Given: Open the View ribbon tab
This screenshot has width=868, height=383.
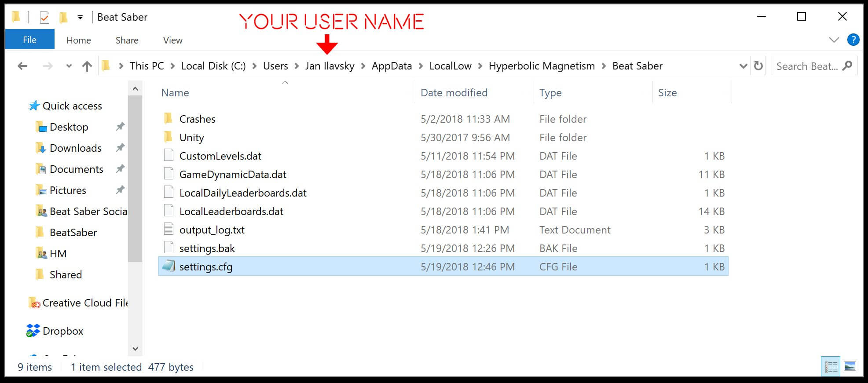Looking at the screenshot, I should pos(172,40).
